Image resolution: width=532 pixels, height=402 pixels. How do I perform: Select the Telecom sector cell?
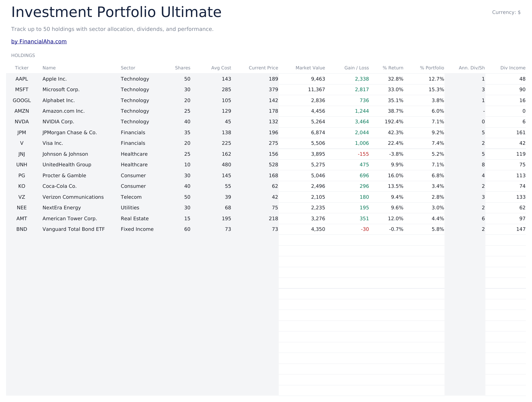(131, 197)
